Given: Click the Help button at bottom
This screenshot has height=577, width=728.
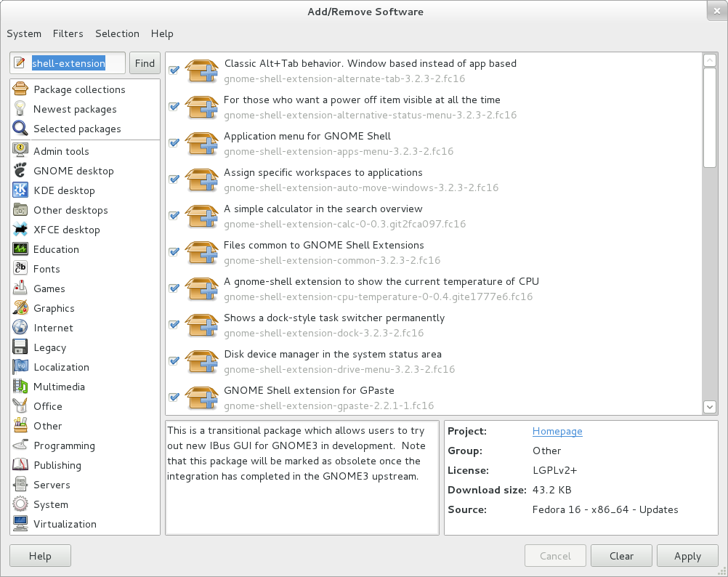Looking at the screenshot, I should click(x=41, y=556).
